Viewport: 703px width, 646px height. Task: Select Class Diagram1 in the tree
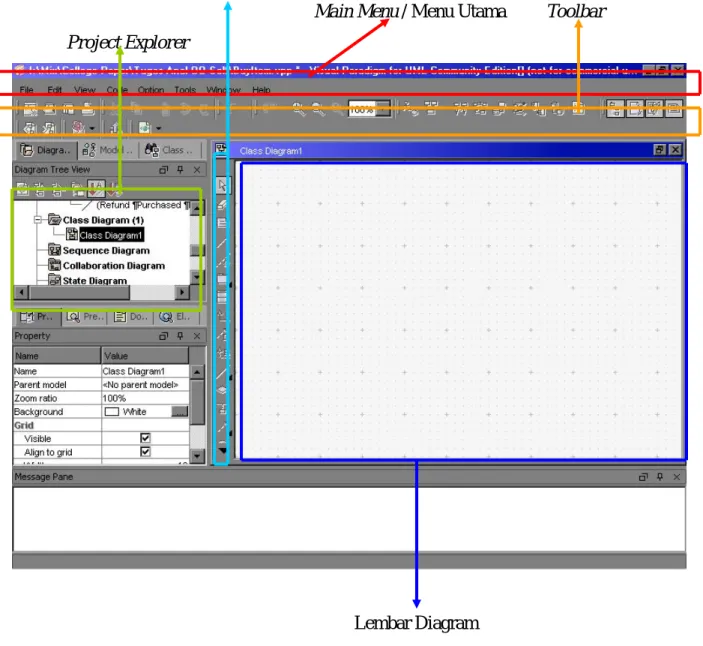click(x=111, y=235)
